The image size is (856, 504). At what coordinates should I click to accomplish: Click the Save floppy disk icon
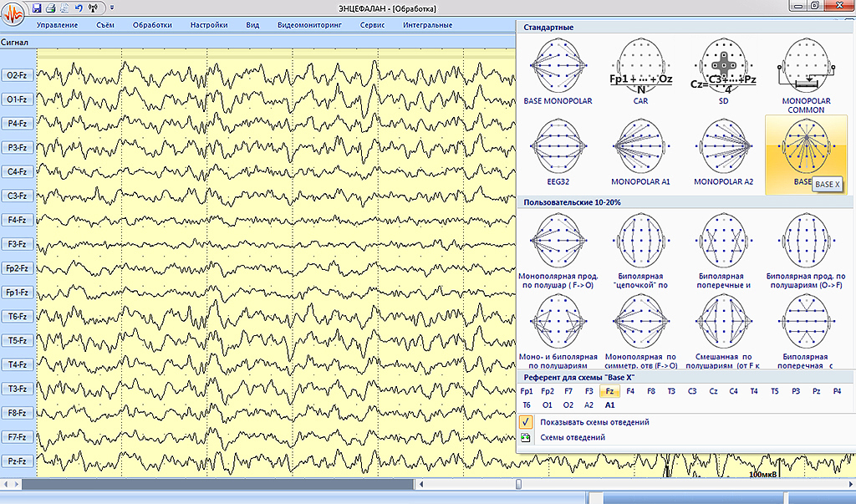tap(37, 8)
